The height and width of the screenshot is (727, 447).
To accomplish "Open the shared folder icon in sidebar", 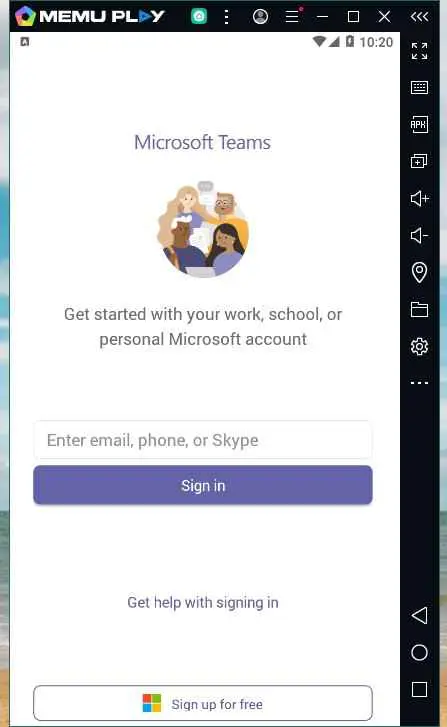I will tap(419, 309).
